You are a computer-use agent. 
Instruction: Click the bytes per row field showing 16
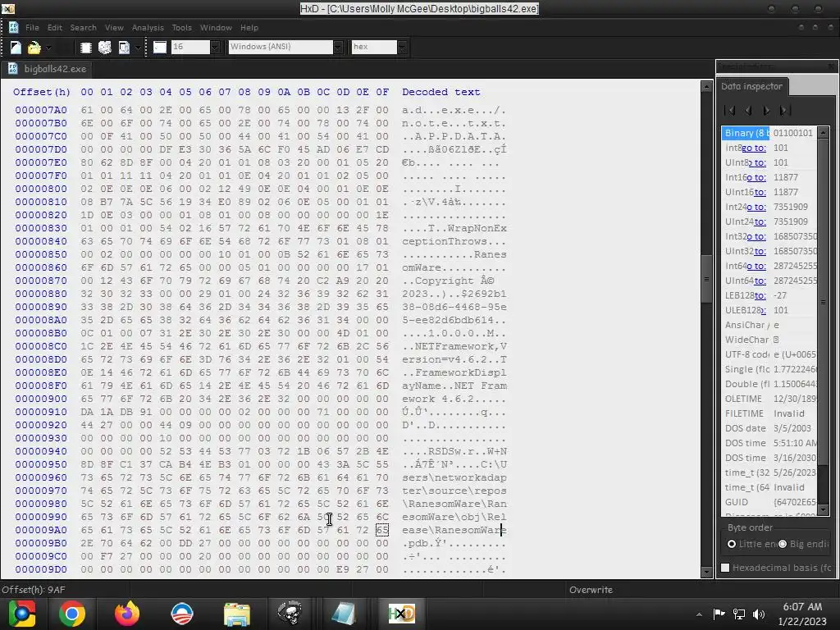click(190, 47)
